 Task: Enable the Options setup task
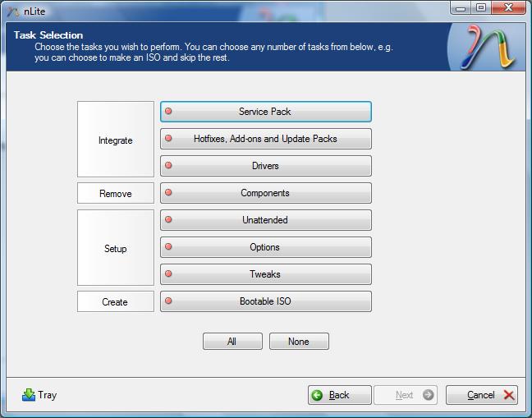[x=266, y=247]
